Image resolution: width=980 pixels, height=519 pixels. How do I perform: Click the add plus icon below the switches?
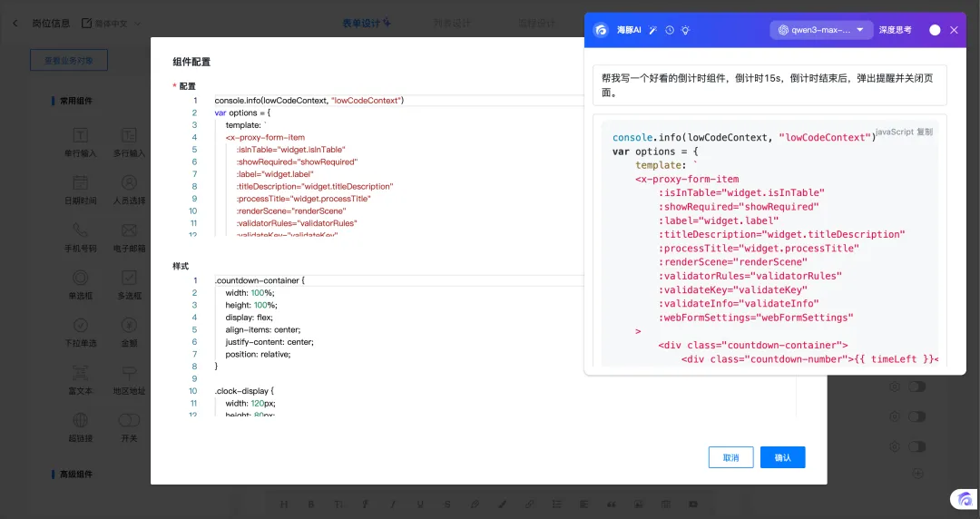[x=917, y=474]
